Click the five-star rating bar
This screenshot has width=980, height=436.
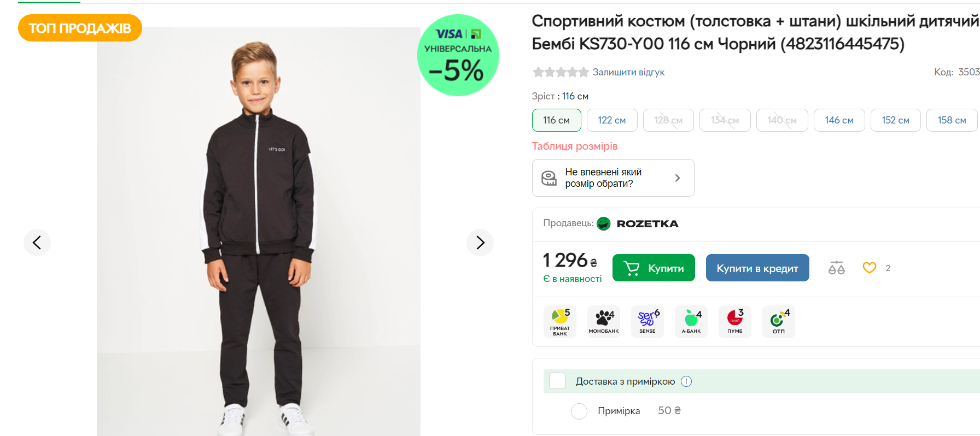coord(561,72)
